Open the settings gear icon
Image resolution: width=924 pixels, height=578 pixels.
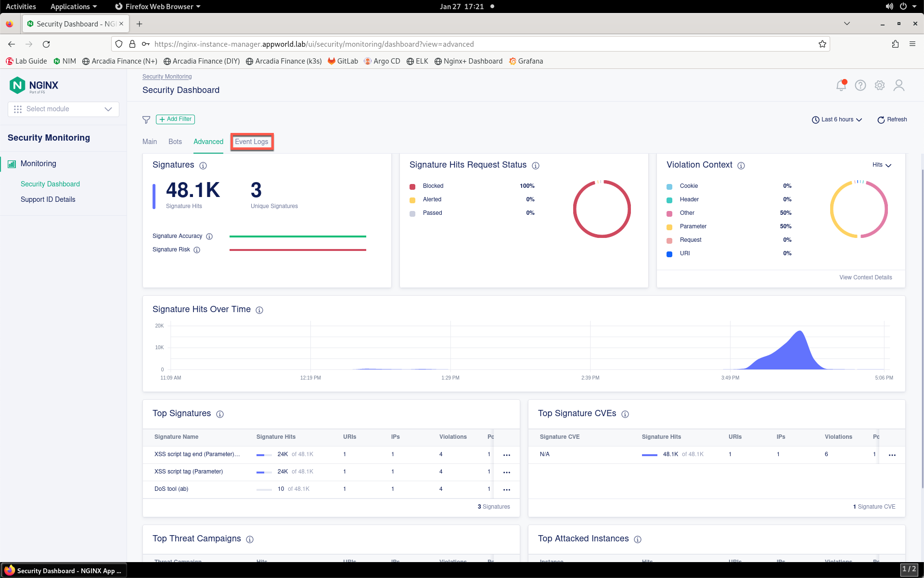pos(880,85)
